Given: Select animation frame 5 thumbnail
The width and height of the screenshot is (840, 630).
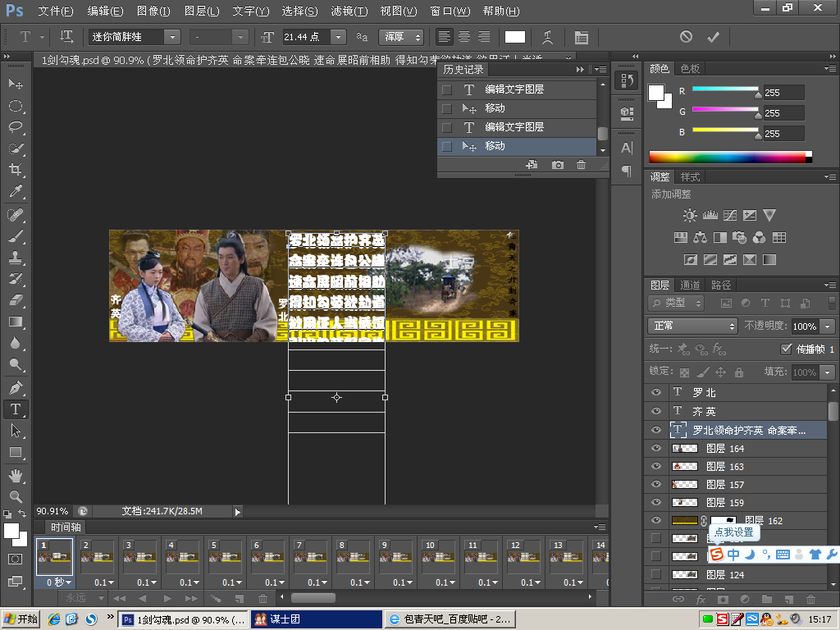Looking at the screenshot, I should point(224,556).
